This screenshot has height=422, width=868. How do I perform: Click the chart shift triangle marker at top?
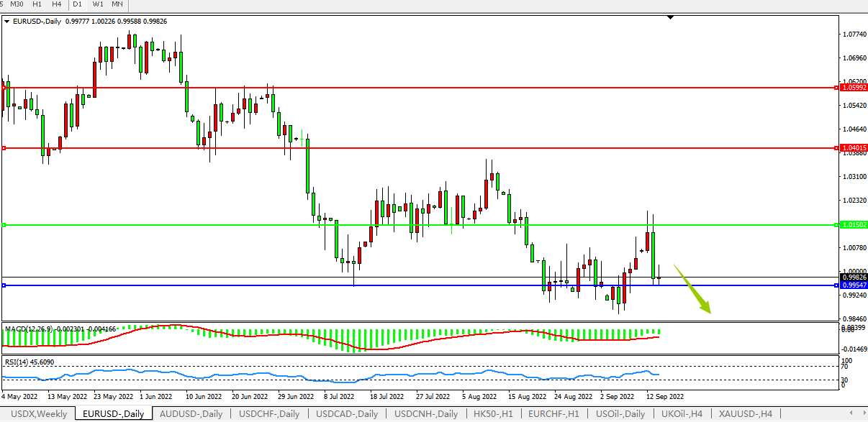coord(670,17)
